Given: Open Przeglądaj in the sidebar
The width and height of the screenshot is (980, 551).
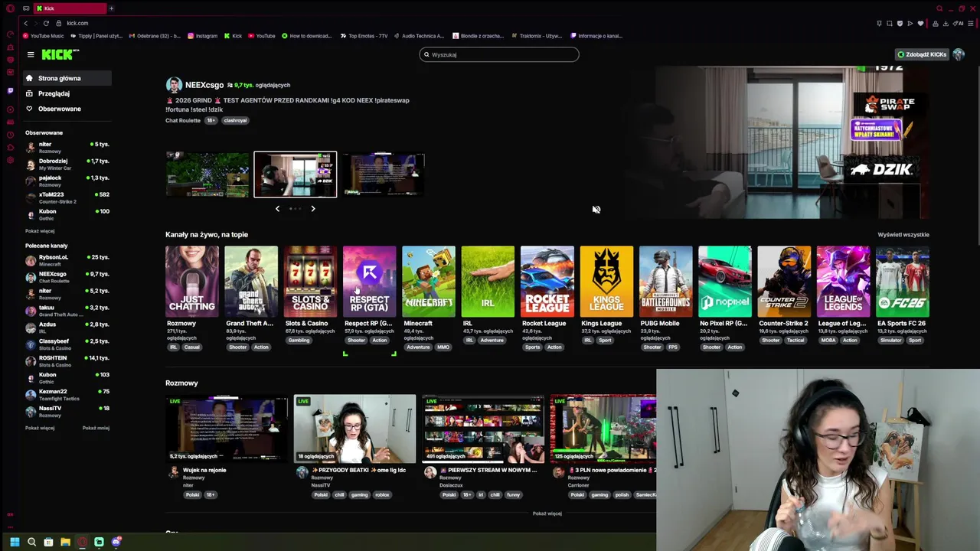Looking at the screenshot, I should (x=66, y=93).
